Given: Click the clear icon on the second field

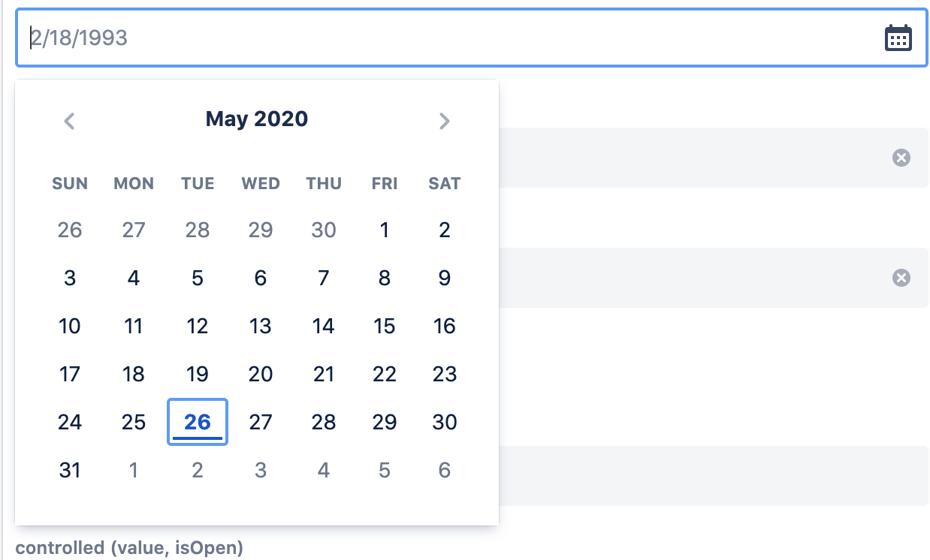Looking at the screenshot, I should pos(901,278).
